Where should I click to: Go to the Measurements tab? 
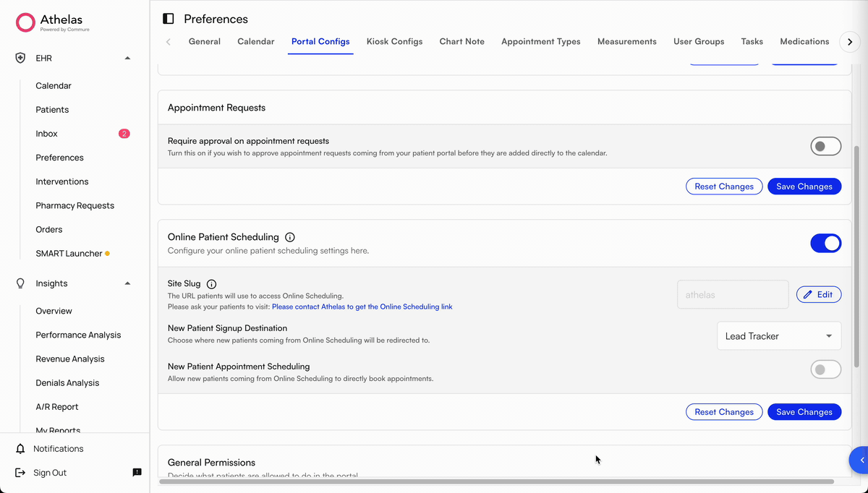[x=627, y=42]
